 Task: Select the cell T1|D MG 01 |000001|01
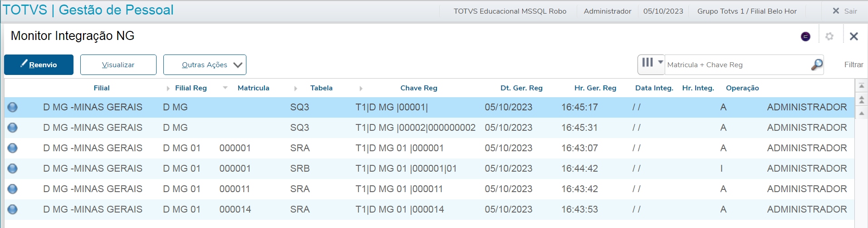tap(406, 169)
